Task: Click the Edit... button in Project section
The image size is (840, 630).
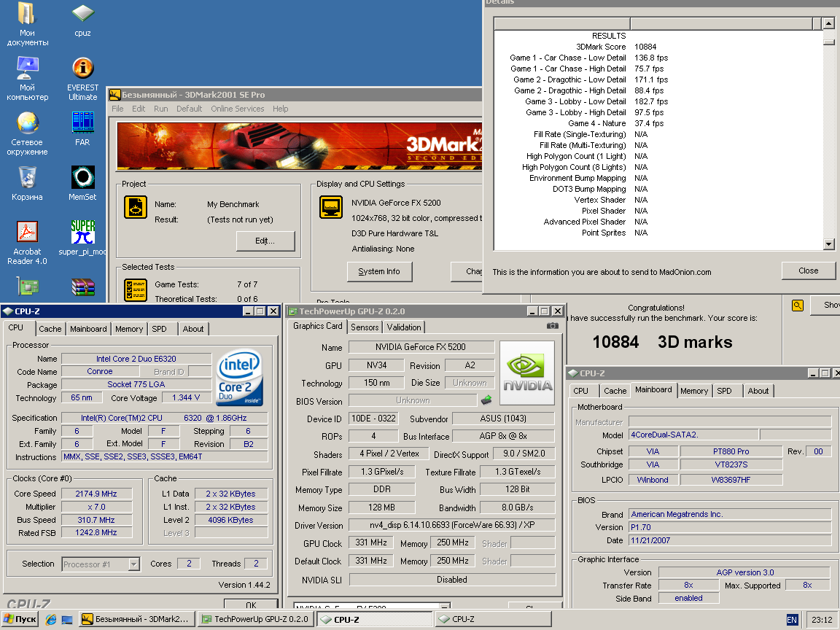Action: tap(265, 241)
